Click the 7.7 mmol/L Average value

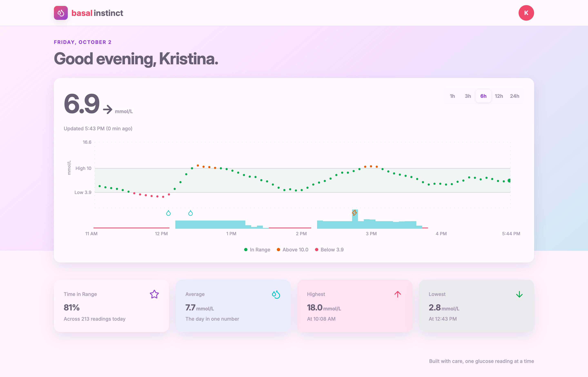(200, 308)
